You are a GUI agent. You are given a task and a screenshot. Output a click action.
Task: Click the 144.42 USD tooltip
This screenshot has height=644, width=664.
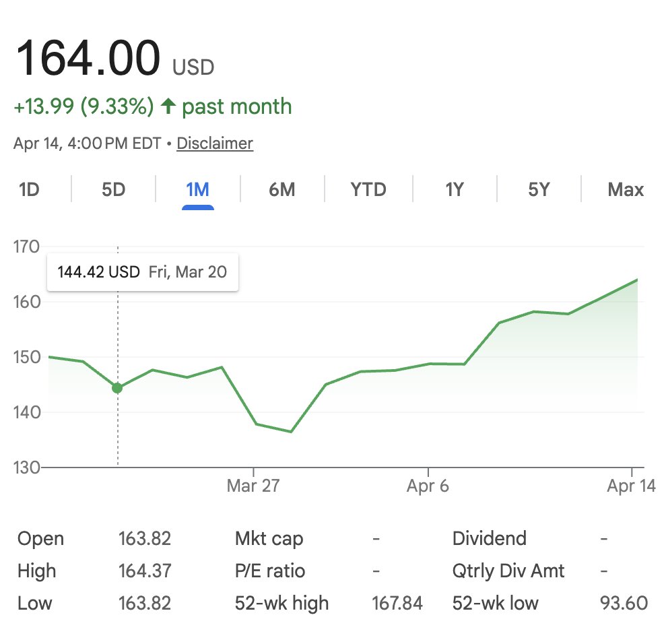pos(143,272)
